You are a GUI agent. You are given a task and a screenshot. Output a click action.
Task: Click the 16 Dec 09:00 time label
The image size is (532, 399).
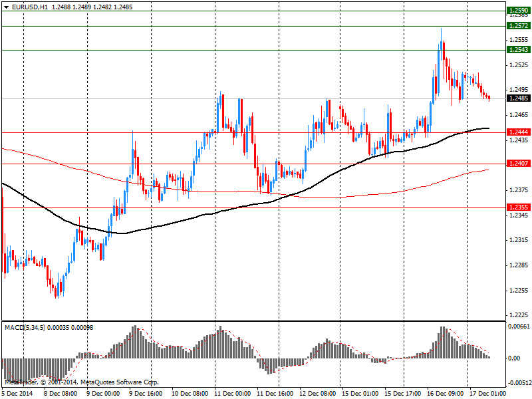[445, 394]
